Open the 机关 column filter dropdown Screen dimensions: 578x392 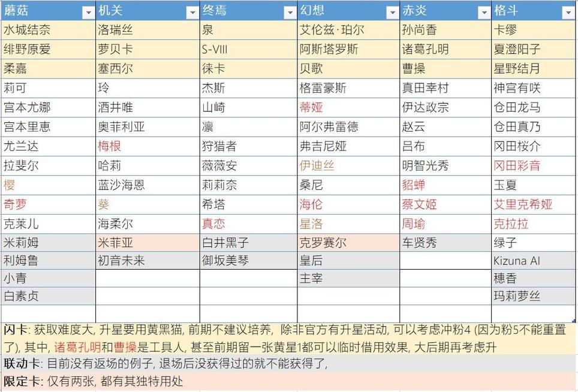pyautogui.click(x=192, y=13)
